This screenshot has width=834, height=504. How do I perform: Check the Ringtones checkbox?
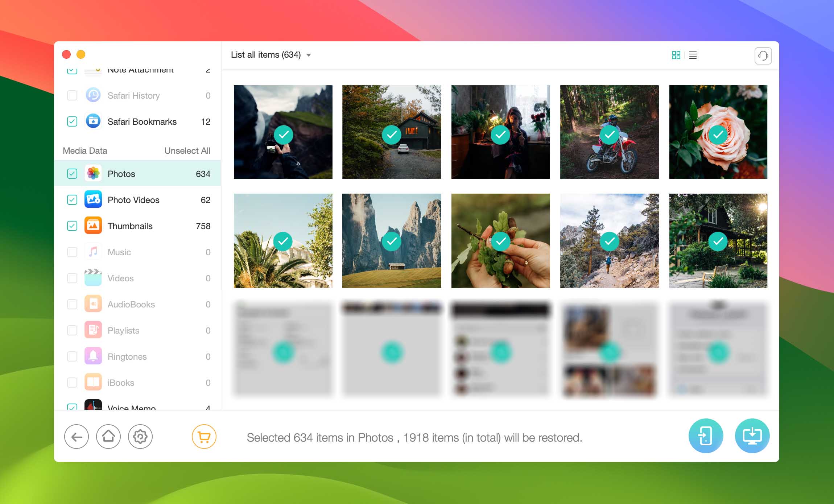point(72,356)
